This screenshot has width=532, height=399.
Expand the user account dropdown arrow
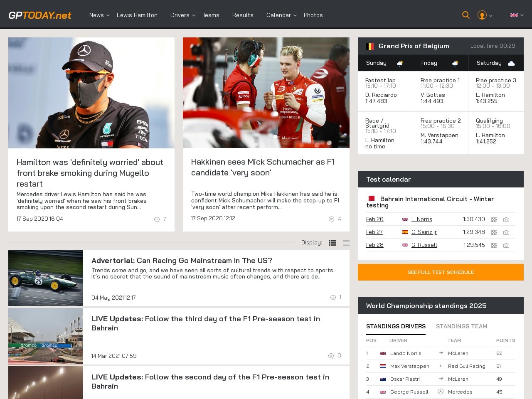point(491,15)
